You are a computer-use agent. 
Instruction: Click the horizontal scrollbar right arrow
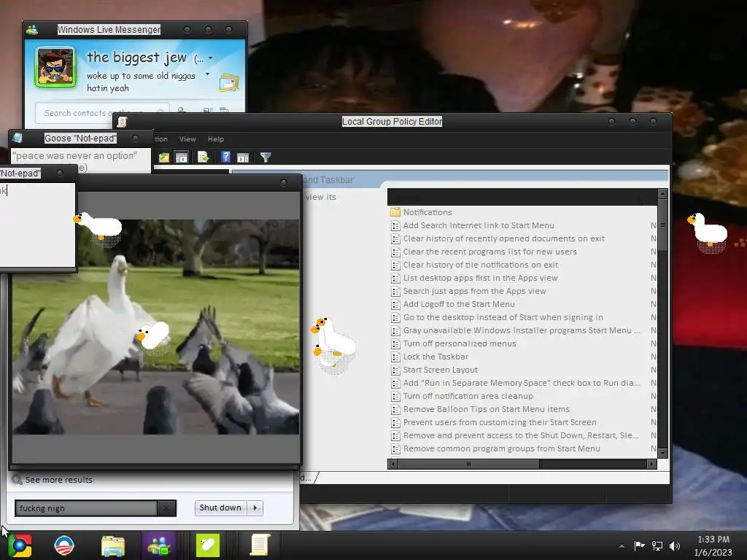pyautogui.click(x=651, y=464)
